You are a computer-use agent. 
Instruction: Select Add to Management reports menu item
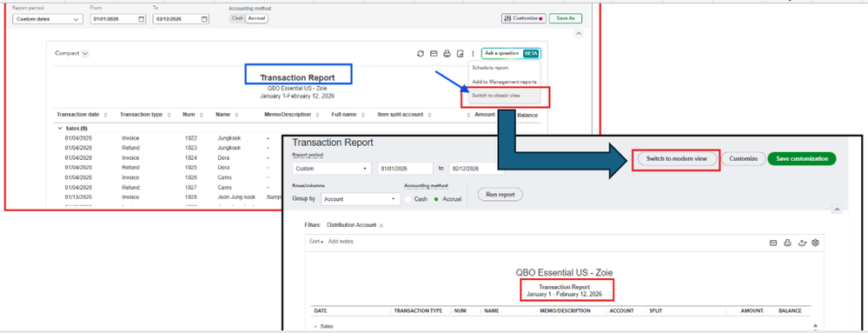click(x=504, y=82)
